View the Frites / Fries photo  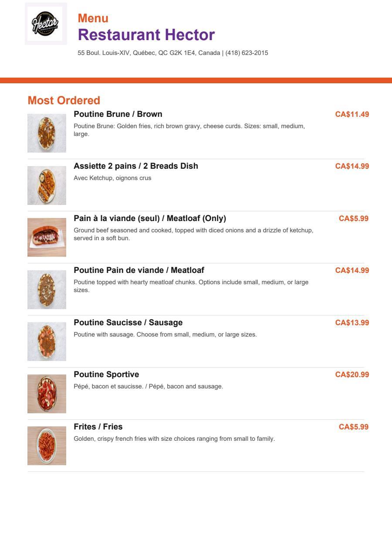[47, 446]
